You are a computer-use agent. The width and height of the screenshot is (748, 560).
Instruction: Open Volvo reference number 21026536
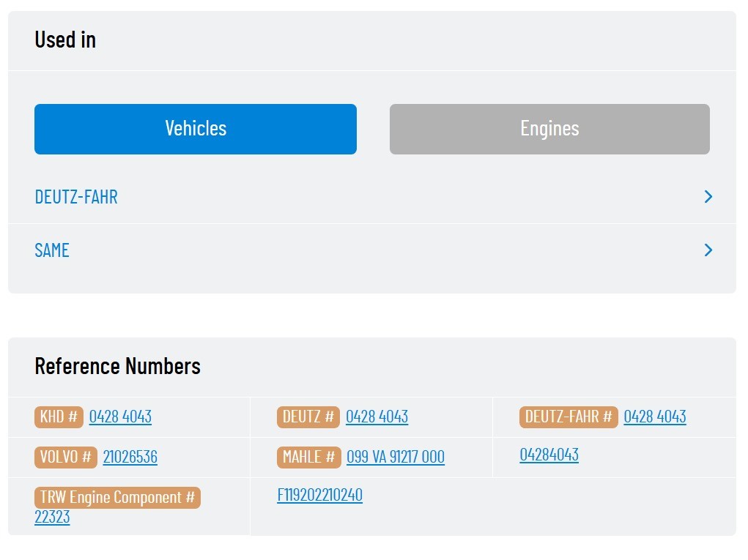tap(130, 457)
